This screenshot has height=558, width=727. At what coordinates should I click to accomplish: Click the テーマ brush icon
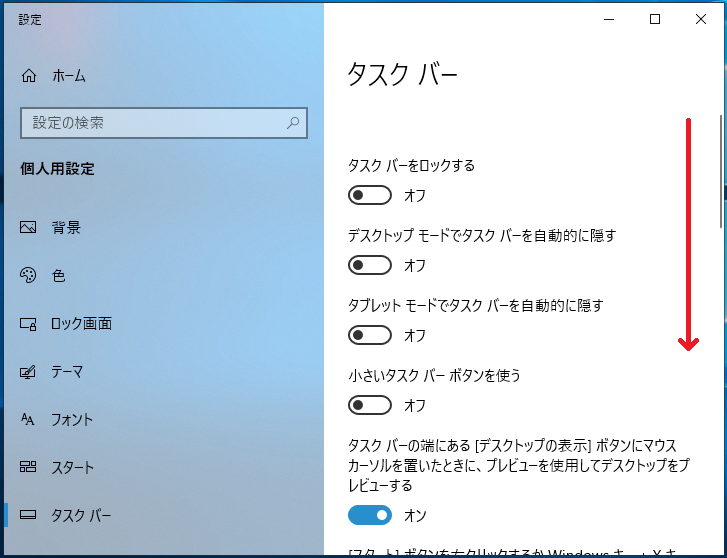point(28,372)
